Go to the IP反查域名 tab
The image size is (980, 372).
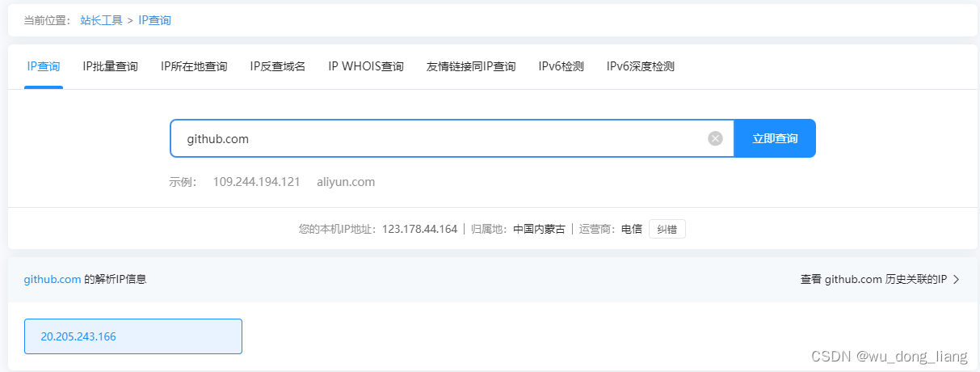pos(278,66)
